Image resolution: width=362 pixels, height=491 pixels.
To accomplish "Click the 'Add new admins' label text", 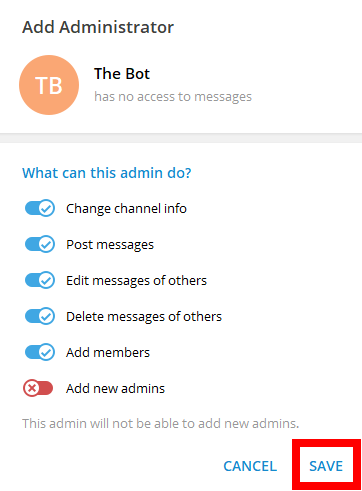I will pyautogui.click(x=115, y=389).
